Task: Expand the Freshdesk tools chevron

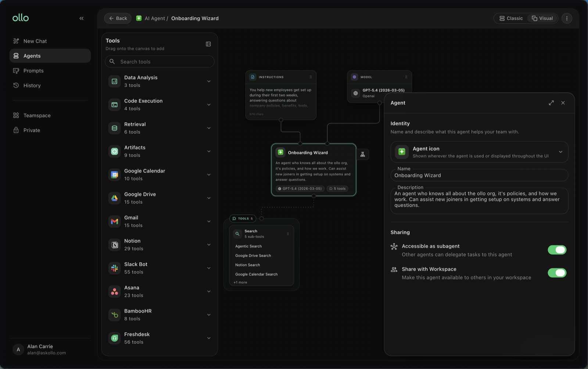Action: point(209,338)
